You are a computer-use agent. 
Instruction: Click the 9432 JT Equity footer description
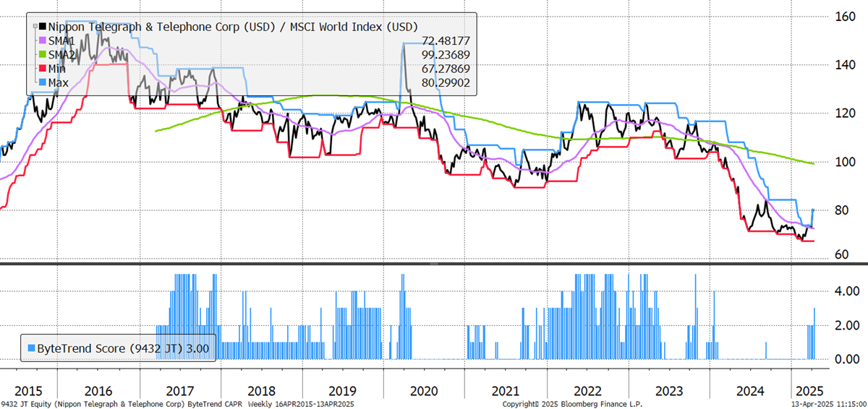(178, 404)
